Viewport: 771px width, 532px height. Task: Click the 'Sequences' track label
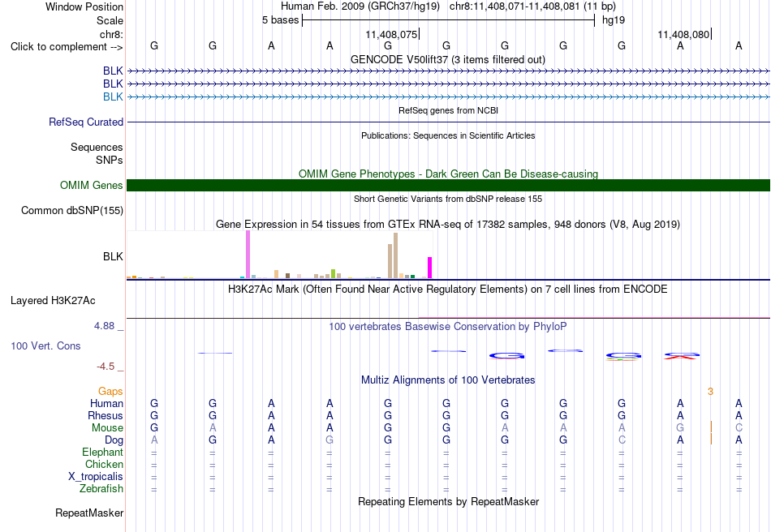[97, 147]
